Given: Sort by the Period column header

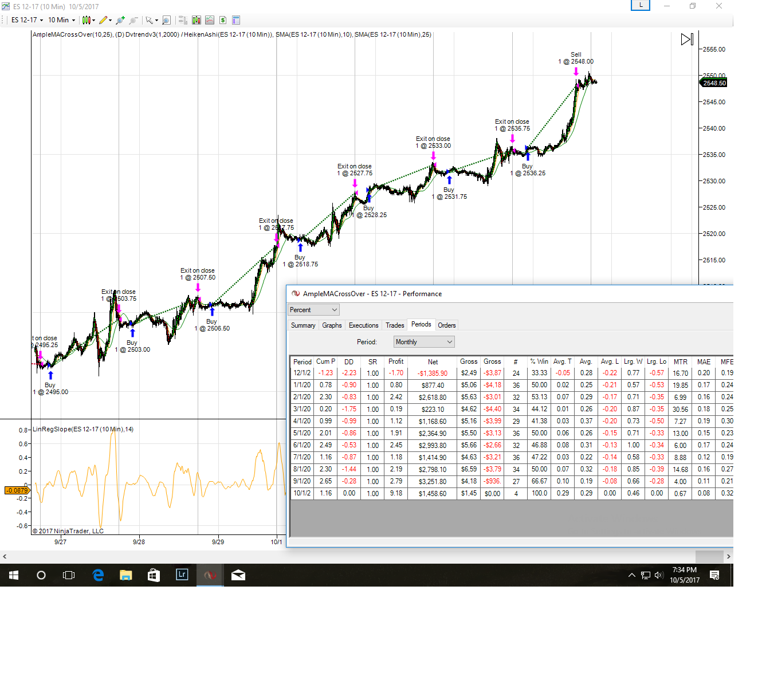Looking at the screenshot, I should (303, 362).
